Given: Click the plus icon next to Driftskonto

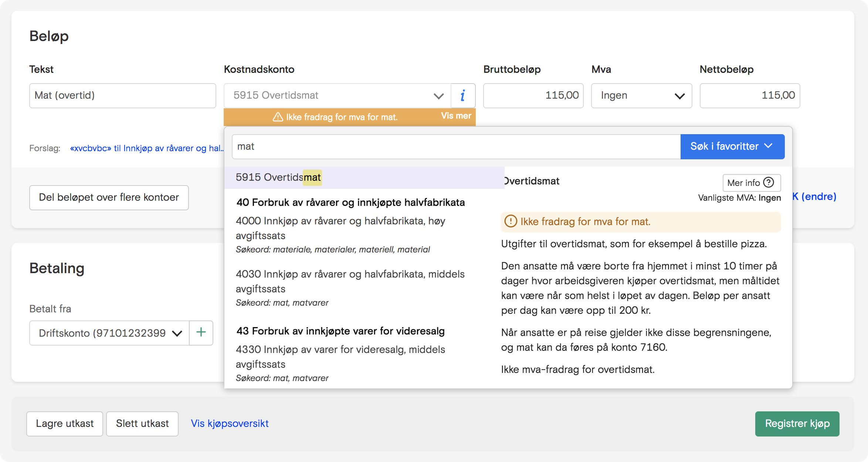Looking at the screenshot, I should 201,332.
